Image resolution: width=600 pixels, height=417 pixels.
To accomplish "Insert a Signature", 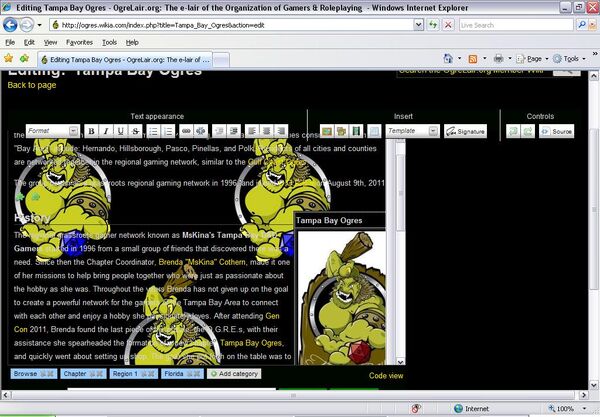I will (466, 131).
